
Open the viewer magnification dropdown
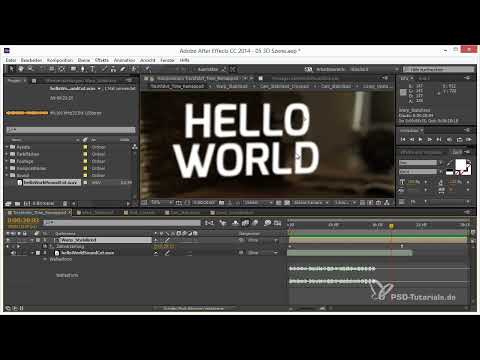tap(161, 203)
